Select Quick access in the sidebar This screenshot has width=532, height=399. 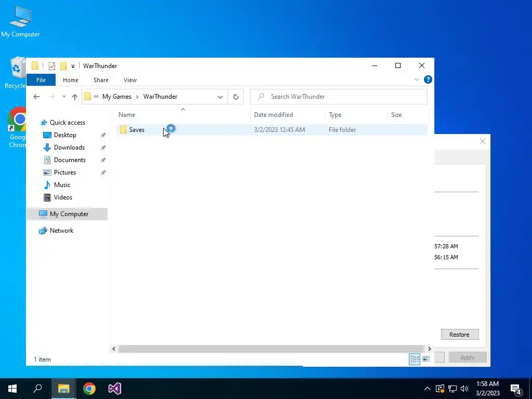[x=67, y=123]
